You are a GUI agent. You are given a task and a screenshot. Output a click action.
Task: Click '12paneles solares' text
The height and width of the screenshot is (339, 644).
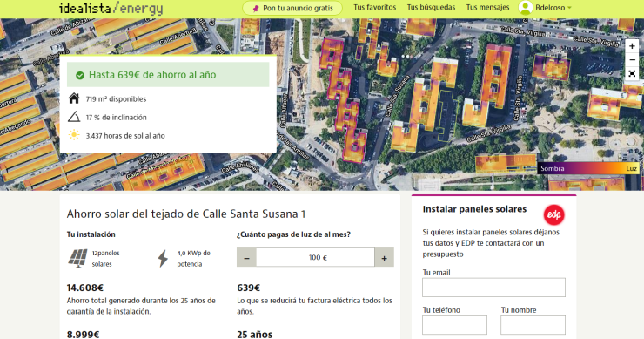click(105, 258)
